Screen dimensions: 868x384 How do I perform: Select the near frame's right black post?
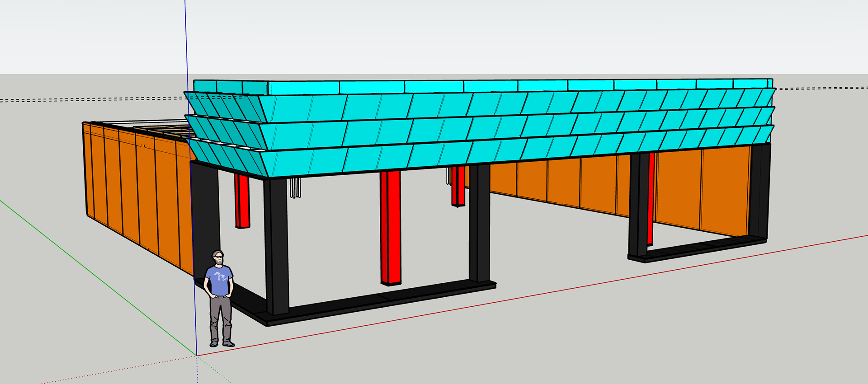479,223
